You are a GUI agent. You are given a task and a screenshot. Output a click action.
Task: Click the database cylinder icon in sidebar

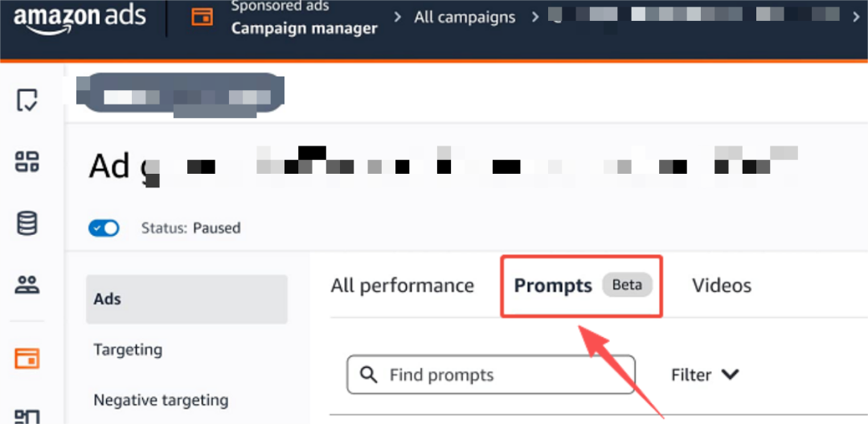(x=27, y=222)
